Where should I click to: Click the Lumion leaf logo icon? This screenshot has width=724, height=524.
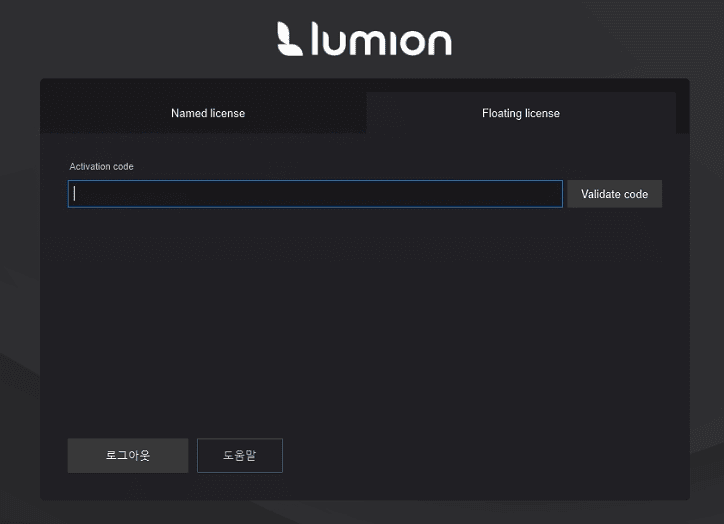pyautogui.click(x=290, y=38)
